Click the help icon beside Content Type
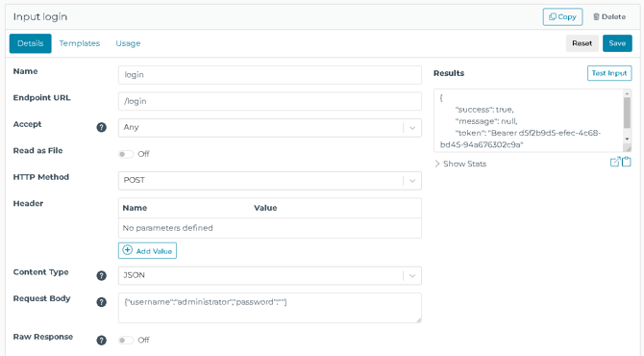Screen dimensions: 644x356 click(x=102, y=276)
